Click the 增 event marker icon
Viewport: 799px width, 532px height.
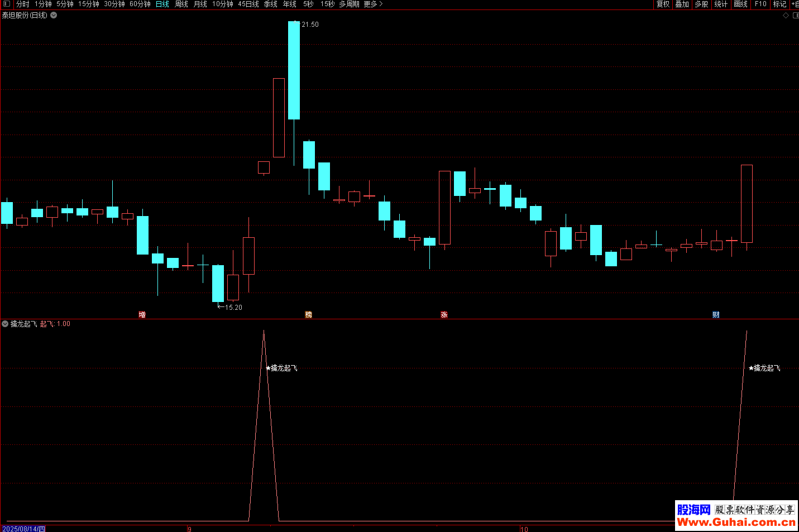[142, 315]
